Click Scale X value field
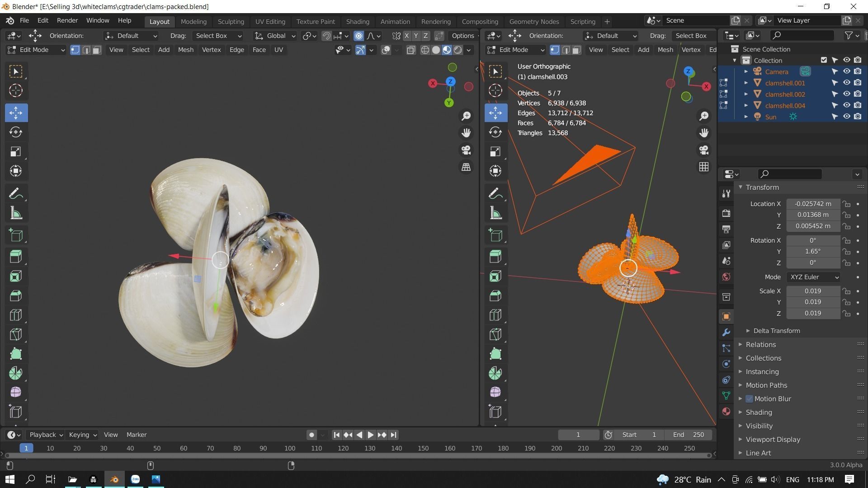Screen dimensions: 868x488 813,291
